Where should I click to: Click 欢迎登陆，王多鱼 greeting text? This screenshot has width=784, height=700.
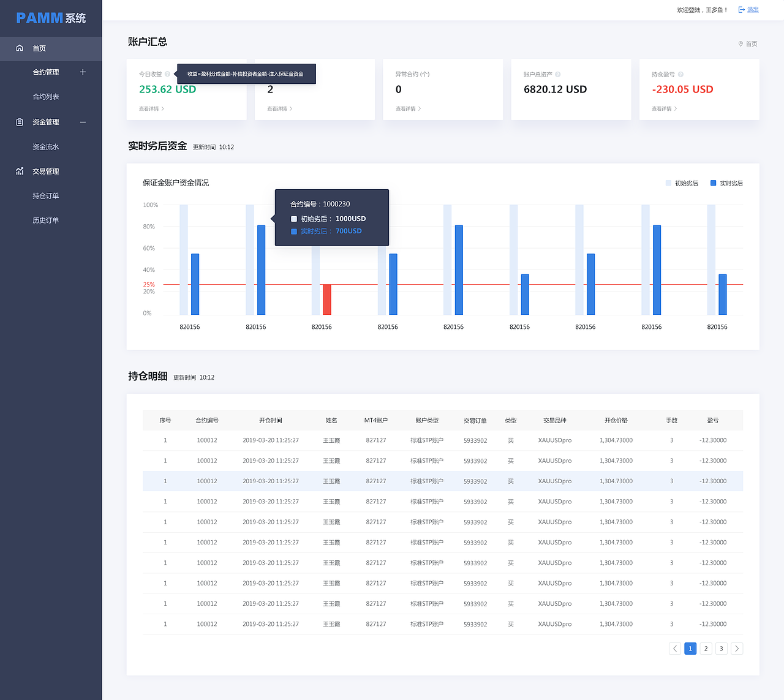pos(702,10)
